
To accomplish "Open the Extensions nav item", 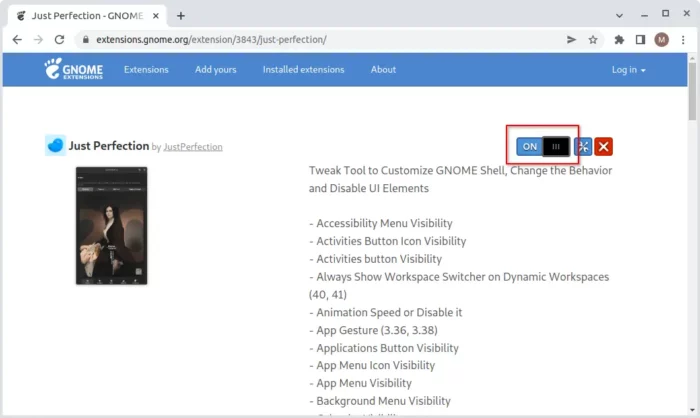I will (146, 70).
